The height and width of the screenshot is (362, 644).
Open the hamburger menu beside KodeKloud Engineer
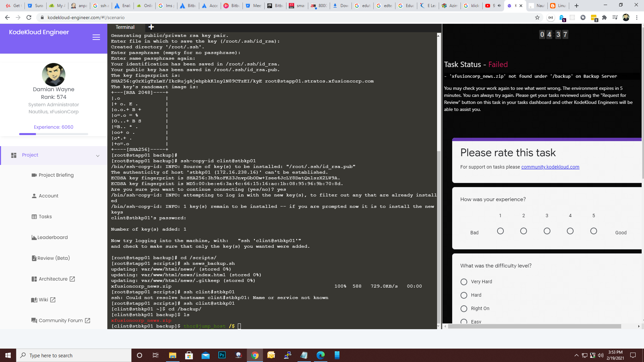click(96, 37)
